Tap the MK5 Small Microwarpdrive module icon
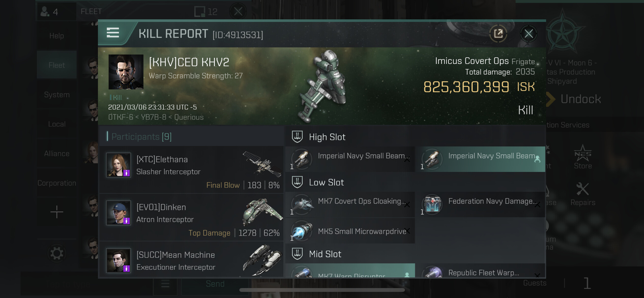The width and height of the screenshot is (644, 298). click(302, 231)
